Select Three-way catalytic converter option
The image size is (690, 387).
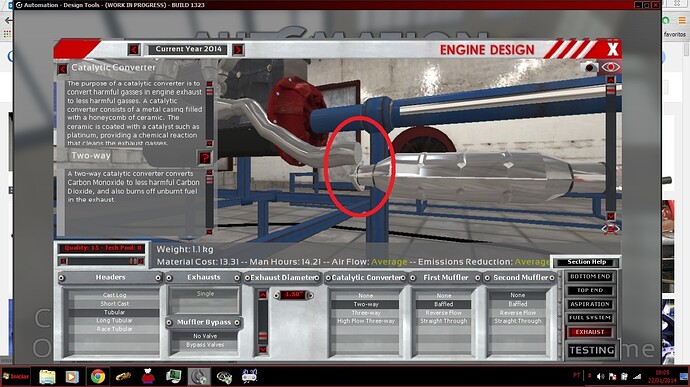click(x=366, y=313)
